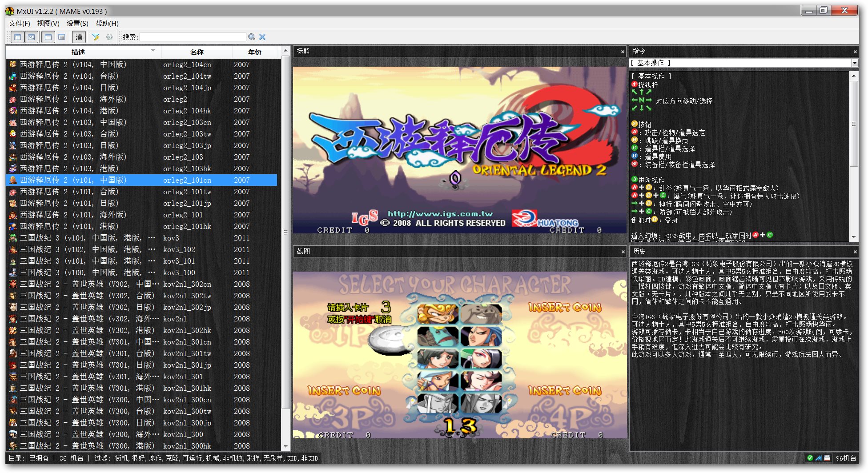This screenshot has width=868, height=473.
Task: Toggle the folder tree panel toolbar button
Action: click(x=18, y=37)
